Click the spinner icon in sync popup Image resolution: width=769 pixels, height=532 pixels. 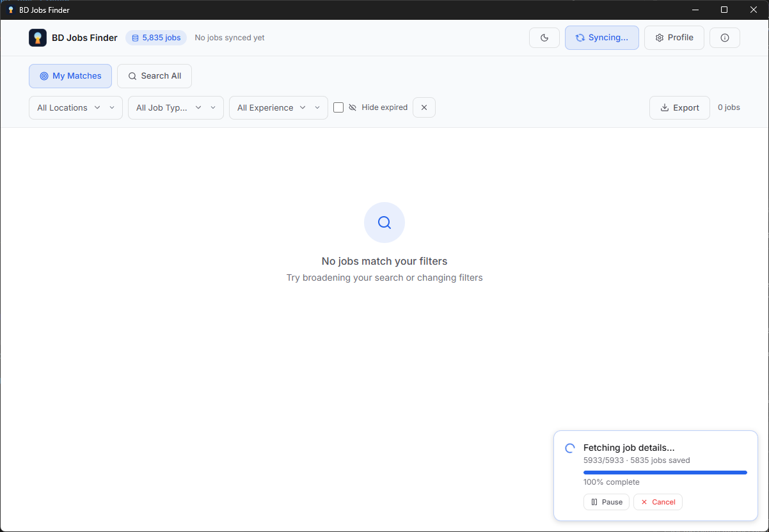coord(570,448)
